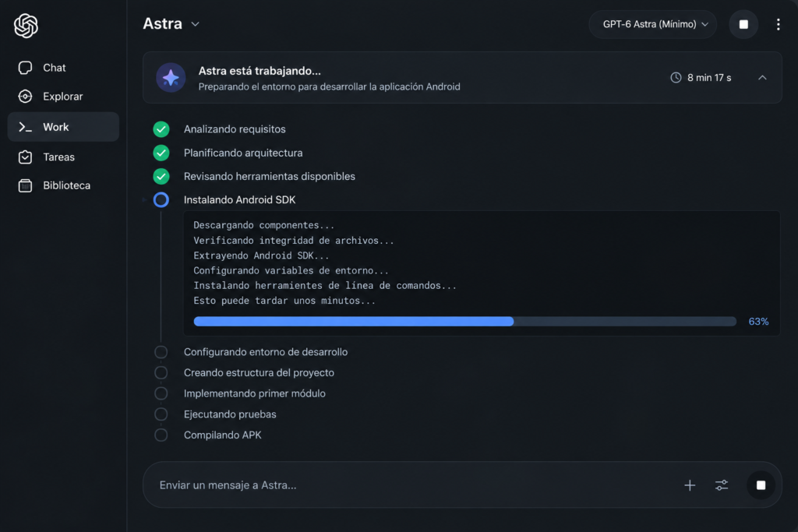Click the Biblioteca library icon
The width and height of the screenshot is (798, 532).
tap(25, 185)
